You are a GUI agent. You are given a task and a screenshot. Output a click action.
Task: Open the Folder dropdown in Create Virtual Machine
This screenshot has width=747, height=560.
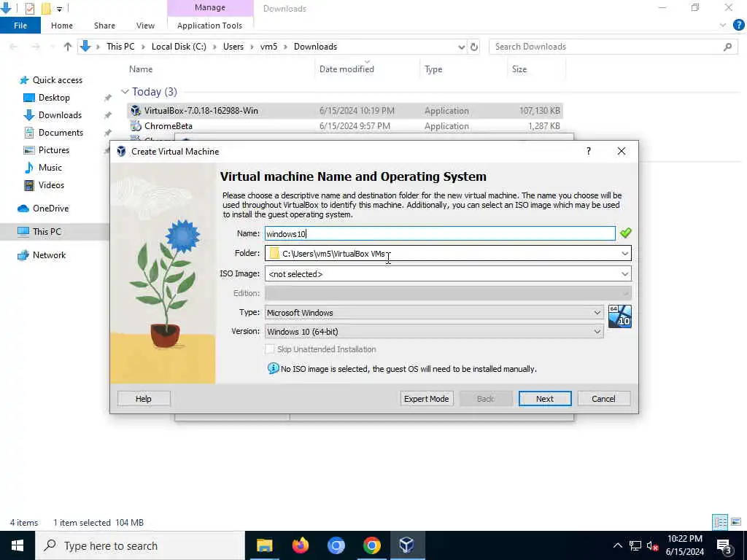coord(624,253)
